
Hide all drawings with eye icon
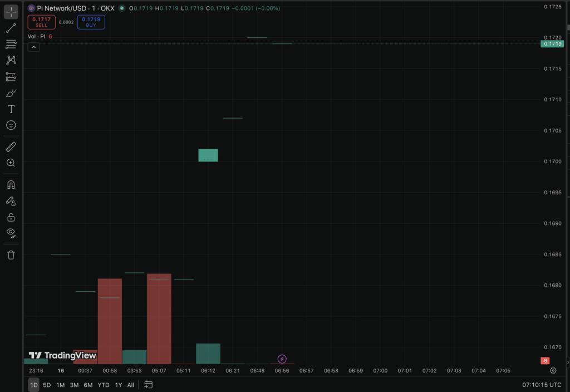(11, 233)
